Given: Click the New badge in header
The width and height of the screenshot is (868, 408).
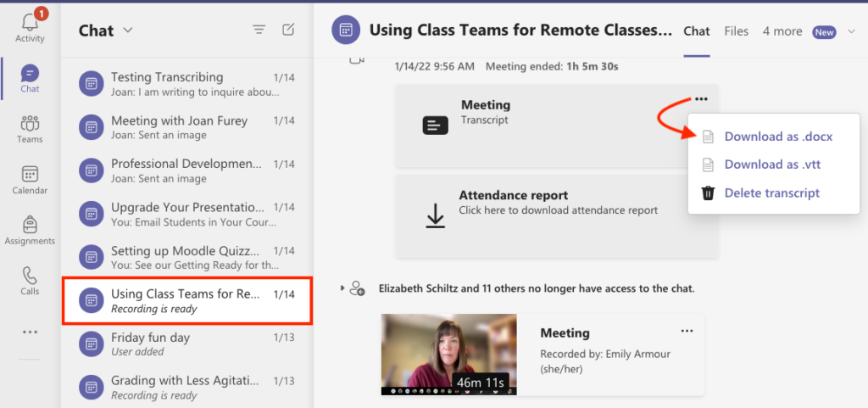Looking at the screenshot, I should point(824,32).
